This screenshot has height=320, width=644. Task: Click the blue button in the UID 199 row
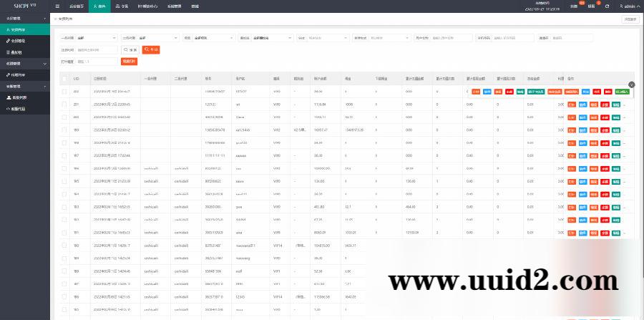pyautogui.click(x=582, y=130)
